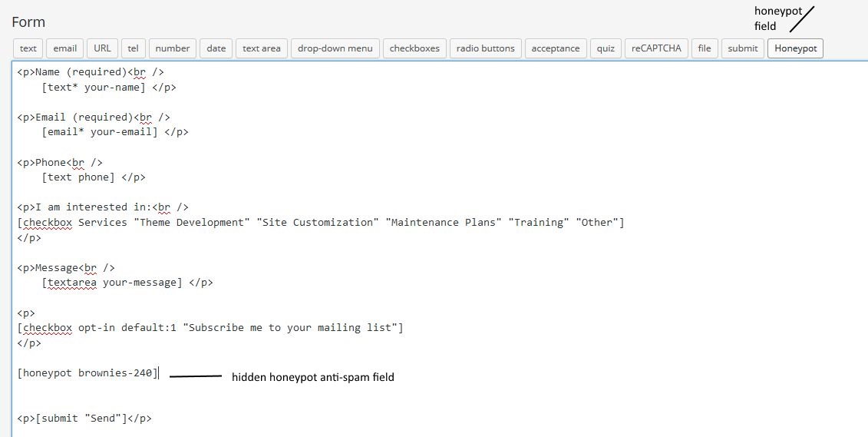Viewport: 868px width, 437px height.
Task: Click the reCAPTCHA tag button
Action: [x=656, y=48]
